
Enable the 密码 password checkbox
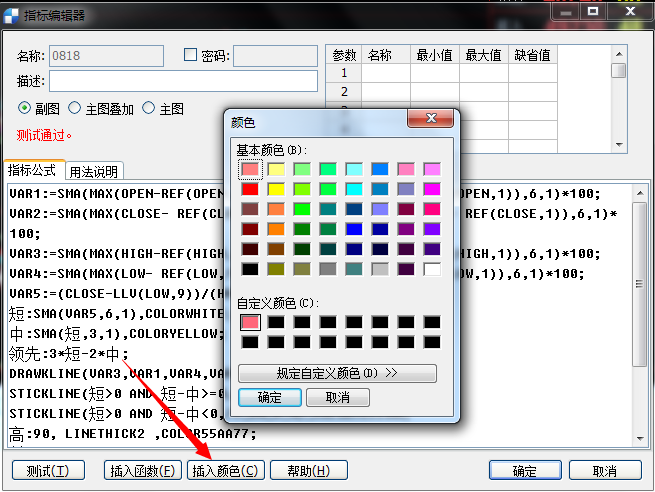191,56
